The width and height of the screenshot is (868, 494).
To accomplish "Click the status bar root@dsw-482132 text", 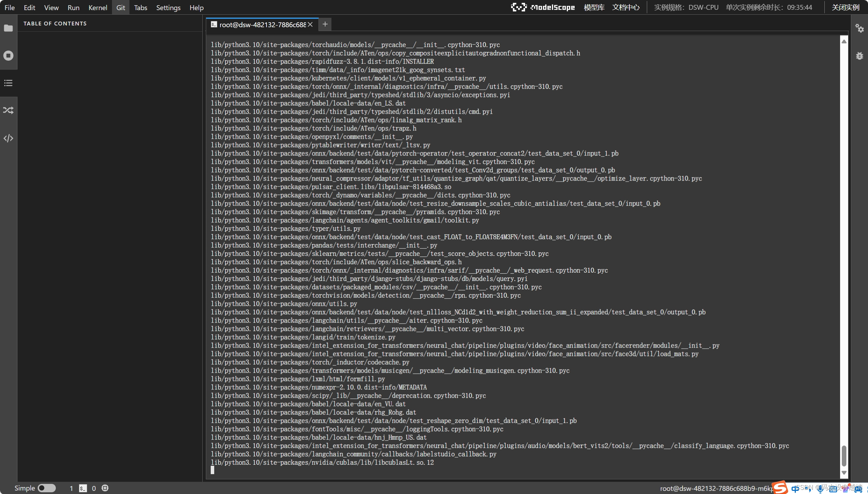I will [x=716, y=488].
